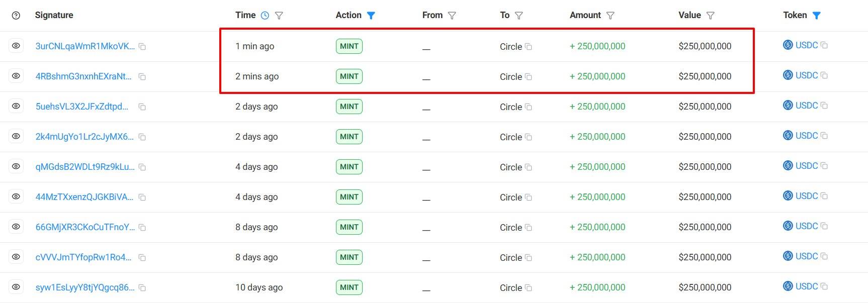This screenshot has width=868, height=303.
Task: Click the MINT badge in the first row
Action: (x=349, y=46)
